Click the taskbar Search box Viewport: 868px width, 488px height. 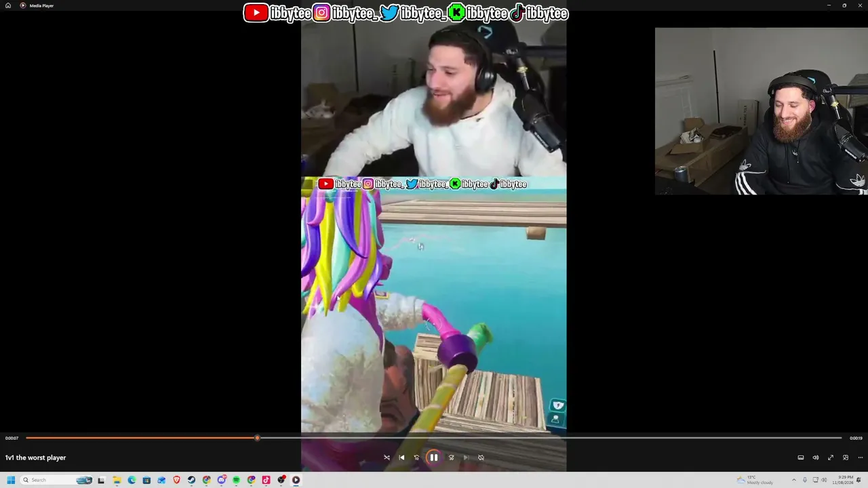[57, 480]
